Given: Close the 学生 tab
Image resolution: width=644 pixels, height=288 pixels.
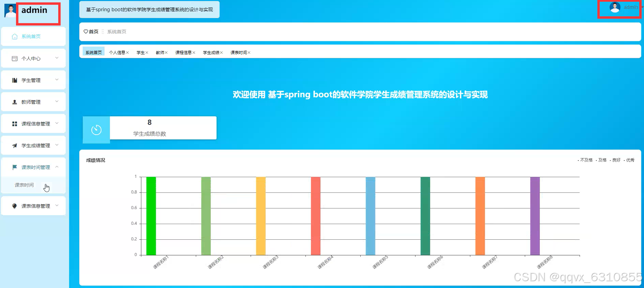Looking at the screenshot, I should [x=147, y=53].
